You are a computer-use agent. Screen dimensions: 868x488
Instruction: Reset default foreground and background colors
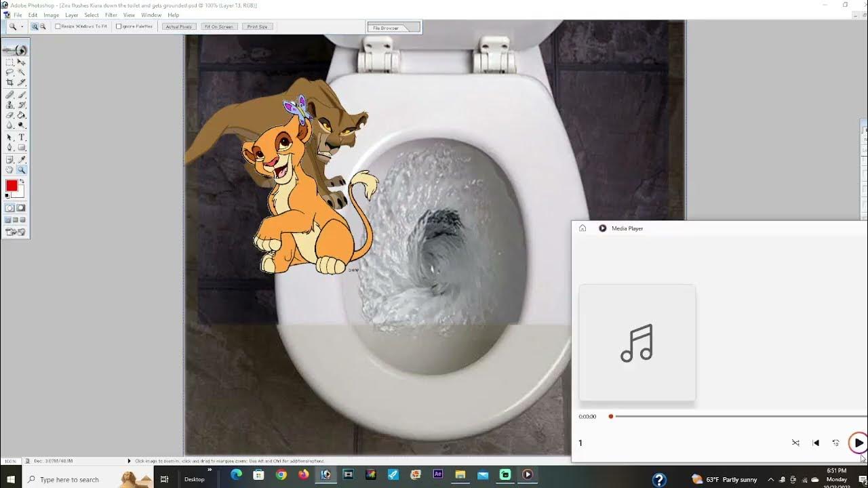click(7, 195)
